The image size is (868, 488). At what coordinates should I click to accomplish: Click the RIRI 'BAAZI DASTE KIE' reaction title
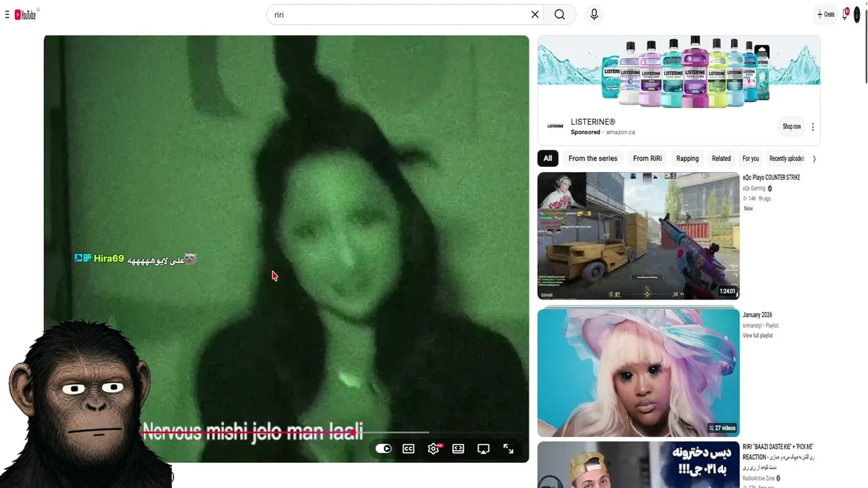[x=778, y=457]
